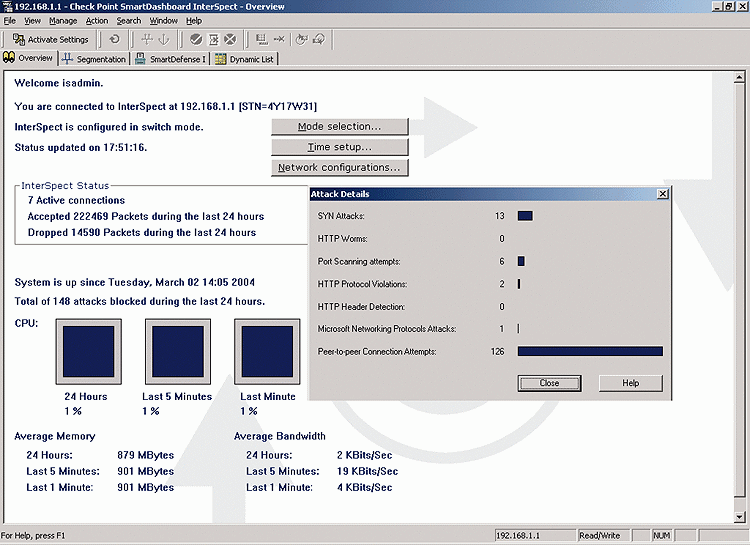Screen dimensions: 750x545
Task: Open the Action menu
Action: pos(97,20)
